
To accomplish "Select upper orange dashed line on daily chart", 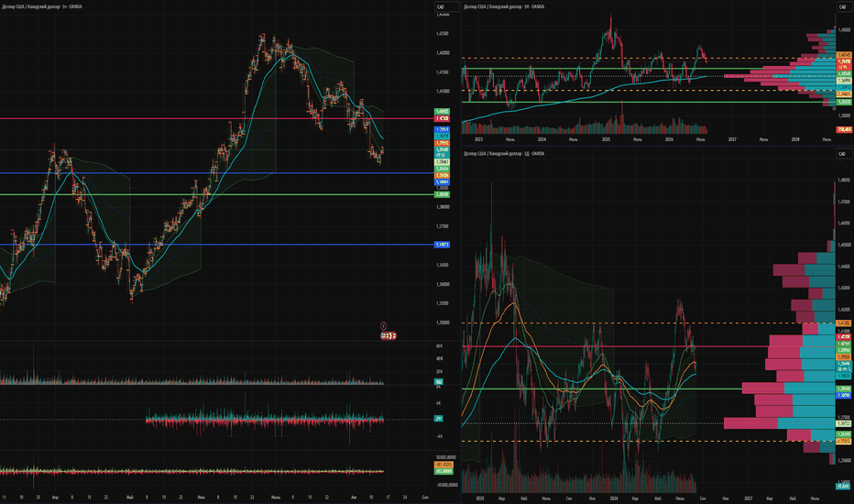I will coord(648,323).
